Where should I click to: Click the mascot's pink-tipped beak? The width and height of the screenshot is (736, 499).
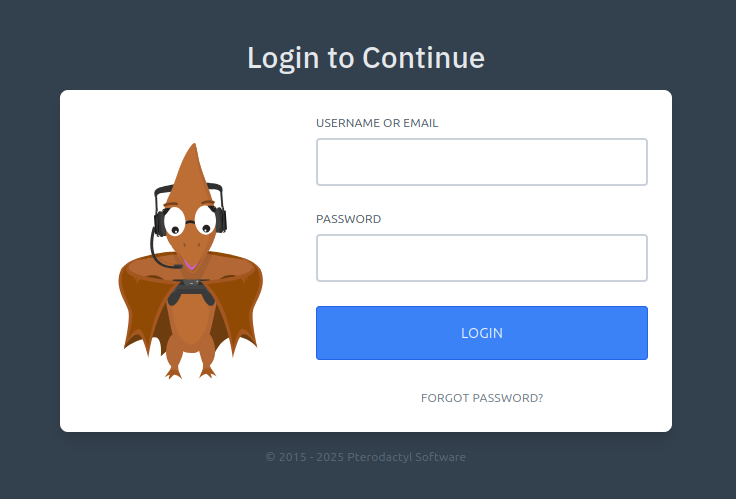coord(191,263)
